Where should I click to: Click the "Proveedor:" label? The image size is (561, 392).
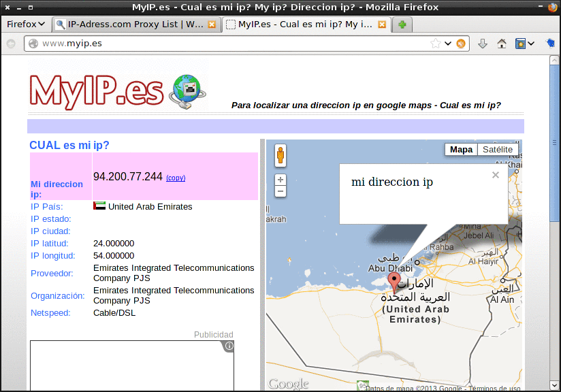coord(52,274)
